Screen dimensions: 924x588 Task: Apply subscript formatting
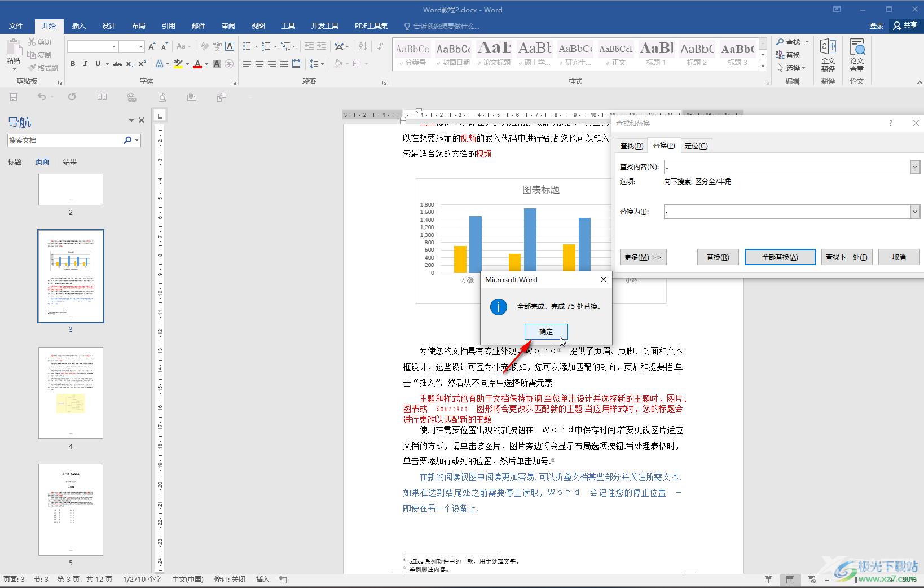pyautogui.click(x=130, y=64)
